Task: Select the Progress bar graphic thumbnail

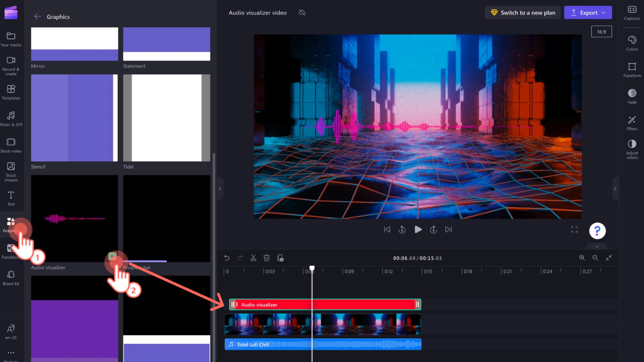Action: coord(167,219)
